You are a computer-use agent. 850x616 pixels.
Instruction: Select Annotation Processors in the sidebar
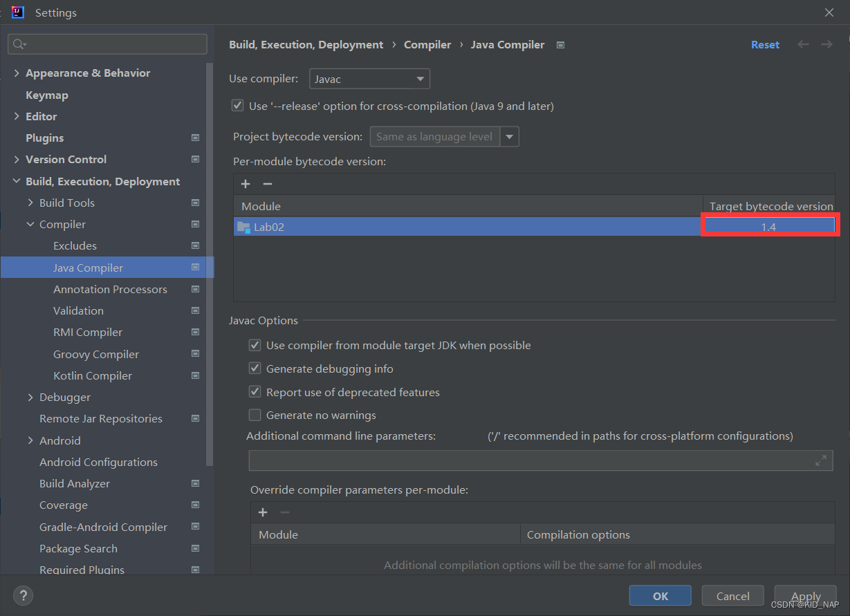click(x=111, y=289)
